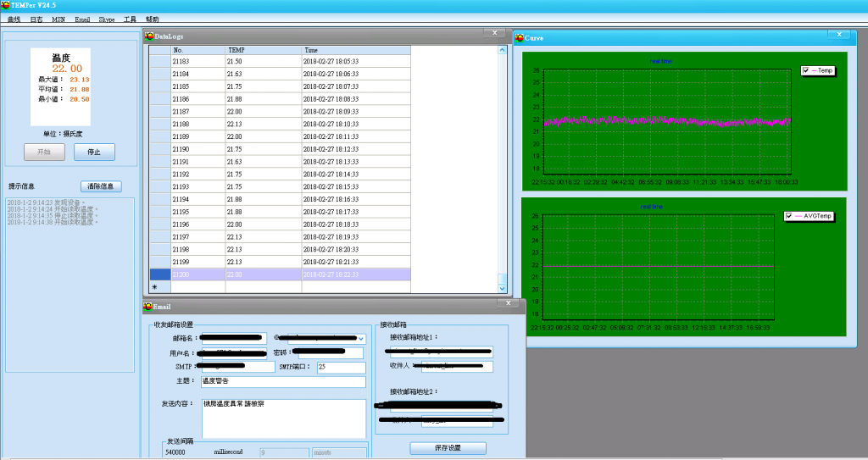
Task: Click the 接收邮箱地址1 input field
Action: (x=441, y=352)
